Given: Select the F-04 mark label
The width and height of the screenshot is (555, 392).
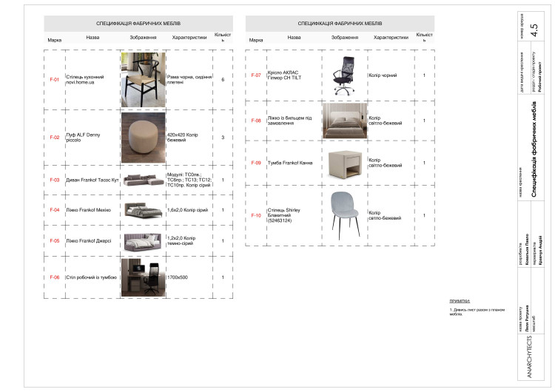Looking at the screenshot, I should pyautogui.click(x=54, y=210).
